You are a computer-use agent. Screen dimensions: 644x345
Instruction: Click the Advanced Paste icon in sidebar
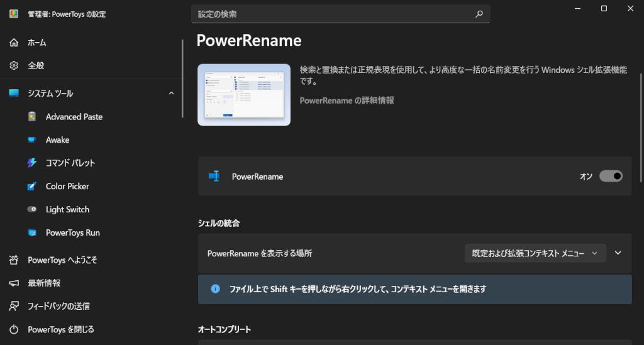pos(32,117)
